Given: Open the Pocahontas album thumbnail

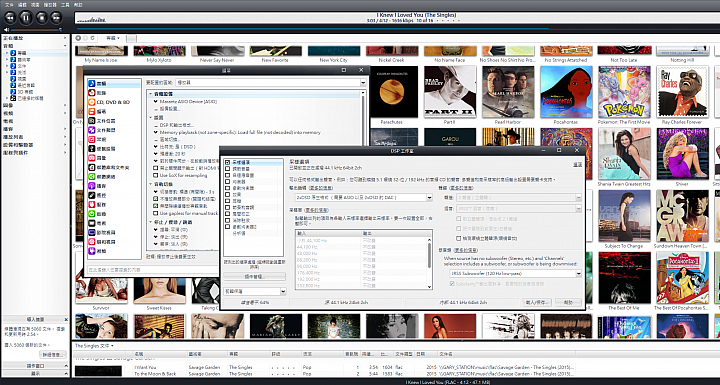Looking at the screenshot, I should click(566, 92).
